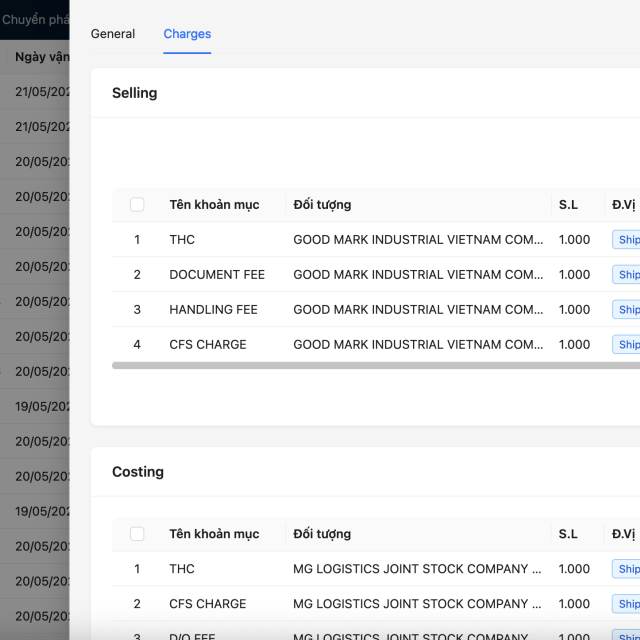Click GOOD MARK INDUSTRIAL cell in selling CFS CHARGE row
Screen dimensions: 640x640
[x=418, y=344]
